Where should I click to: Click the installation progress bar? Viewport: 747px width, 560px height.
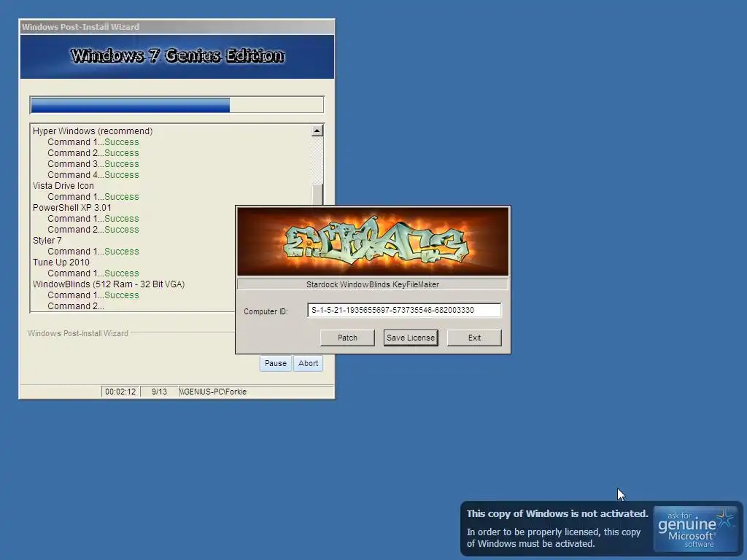coord(177,105)
